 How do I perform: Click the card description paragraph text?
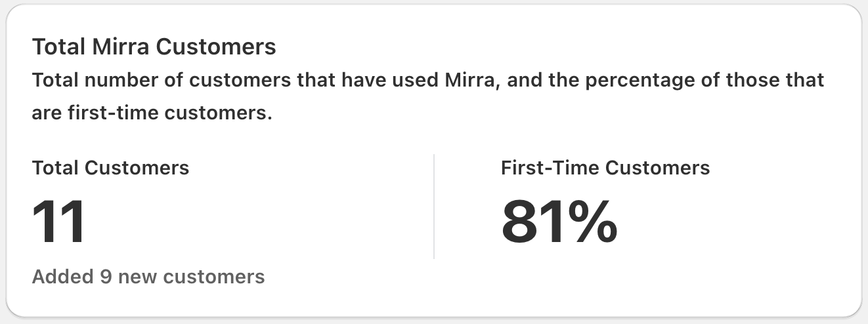tap(428, 96)
